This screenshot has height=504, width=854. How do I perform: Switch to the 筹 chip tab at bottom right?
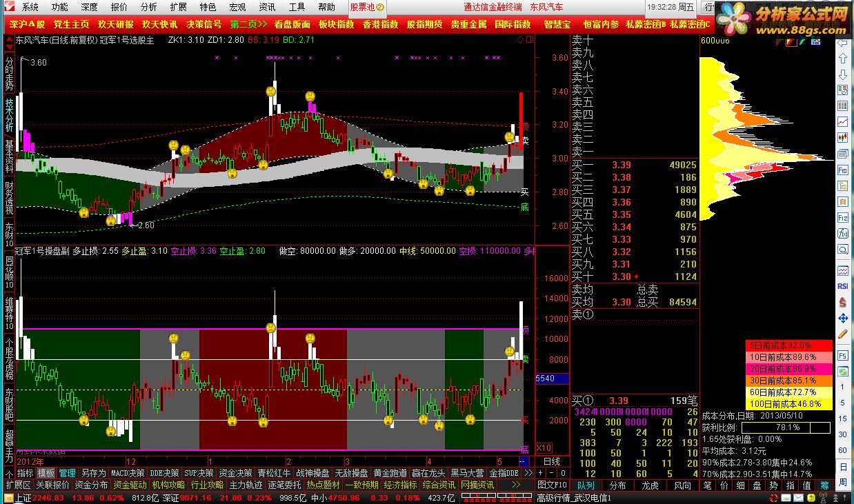pos(825,485)
